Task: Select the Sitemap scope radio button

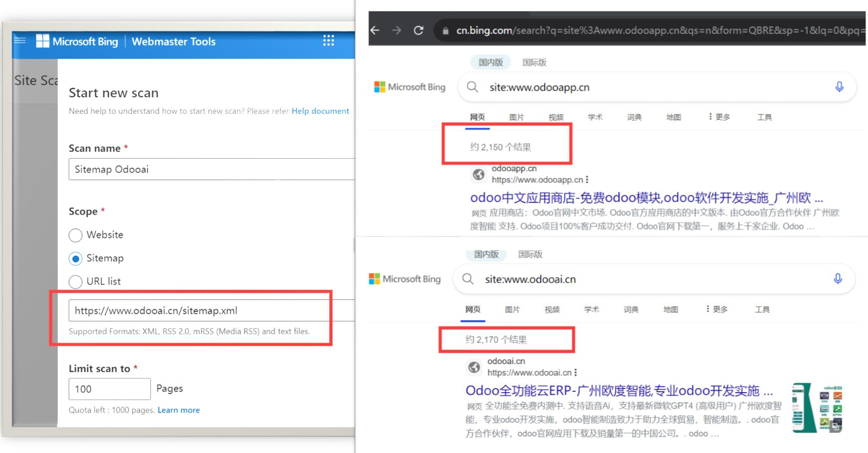Action: pos(75,258)
